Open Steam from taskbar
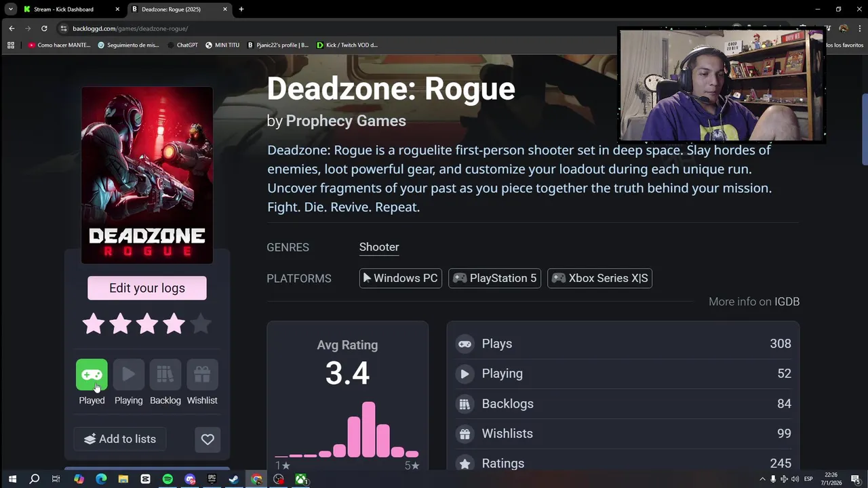Image resolution: width=868 pixels, height=488 pixels. coord(234,479)
